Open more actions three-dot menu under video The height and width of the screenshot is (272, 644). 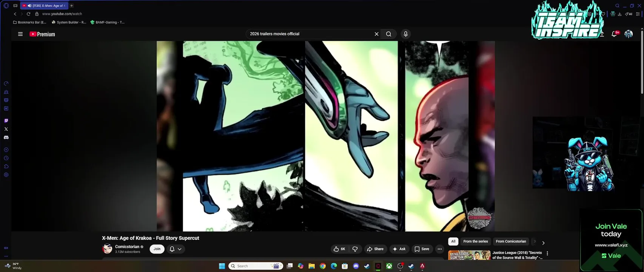(439, 249)
